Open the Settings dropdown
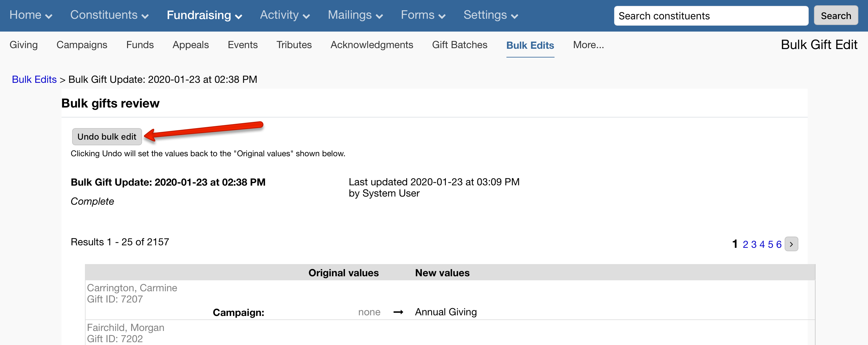This screenshot has height=345, width=868. [491, 15]
